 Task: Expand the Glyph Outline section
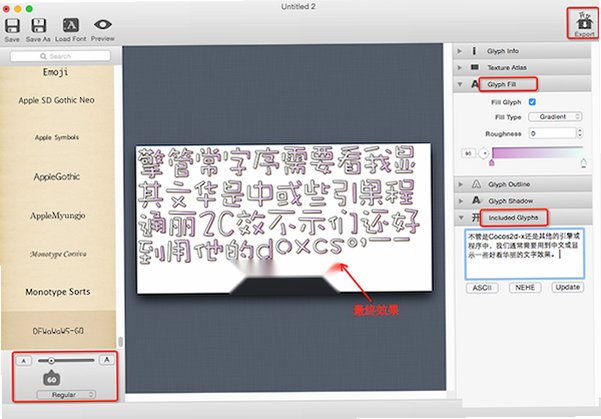[x=460, y=184]
